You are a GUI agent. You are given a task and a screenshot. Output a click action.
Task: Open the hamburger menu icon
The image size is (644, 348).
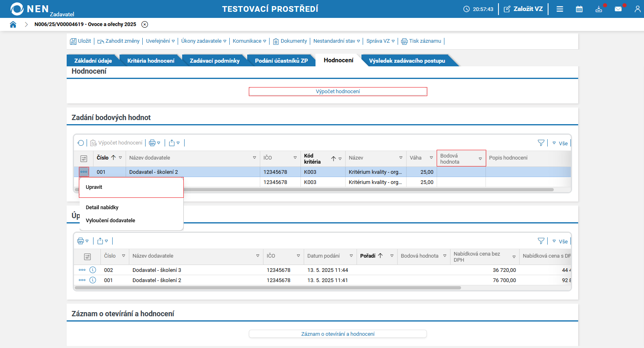[x=559, y=9]
